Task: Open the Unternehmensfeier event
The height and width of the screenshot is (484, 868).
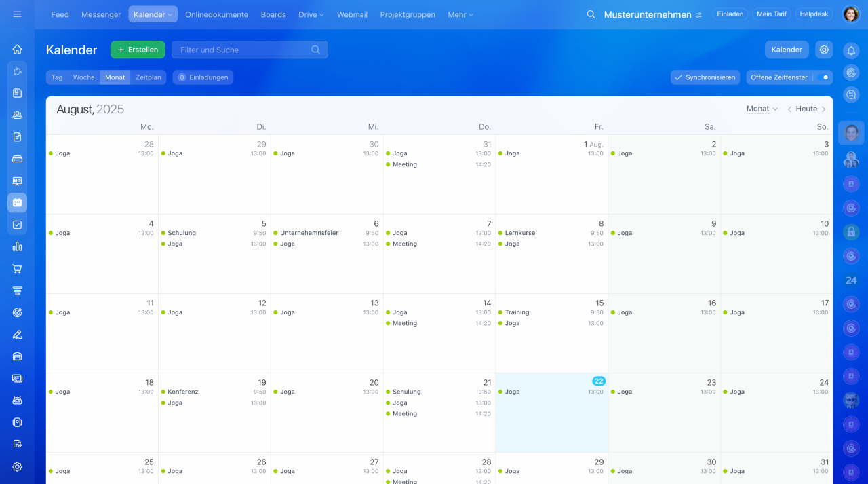Action: 327,233
